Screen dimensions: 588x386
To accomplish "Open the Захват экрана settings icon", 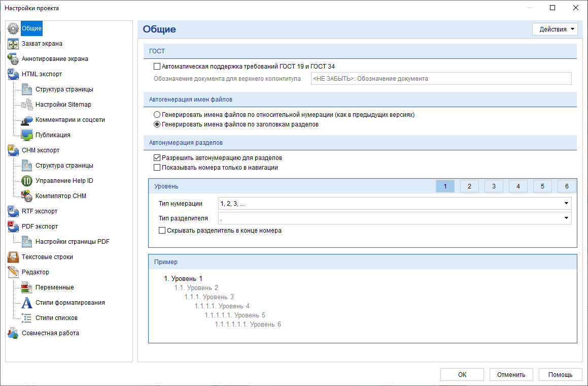I will [x=13, y=44].
